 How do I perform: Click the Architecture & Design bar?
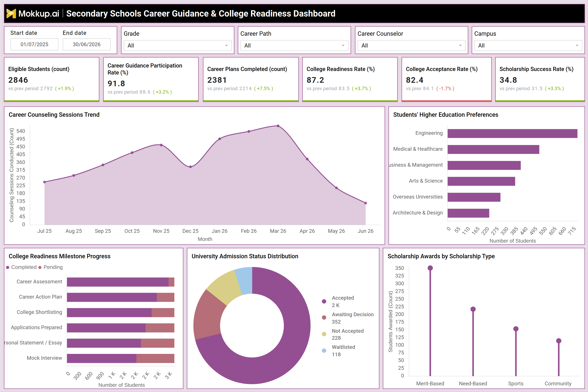click(468, 213)
